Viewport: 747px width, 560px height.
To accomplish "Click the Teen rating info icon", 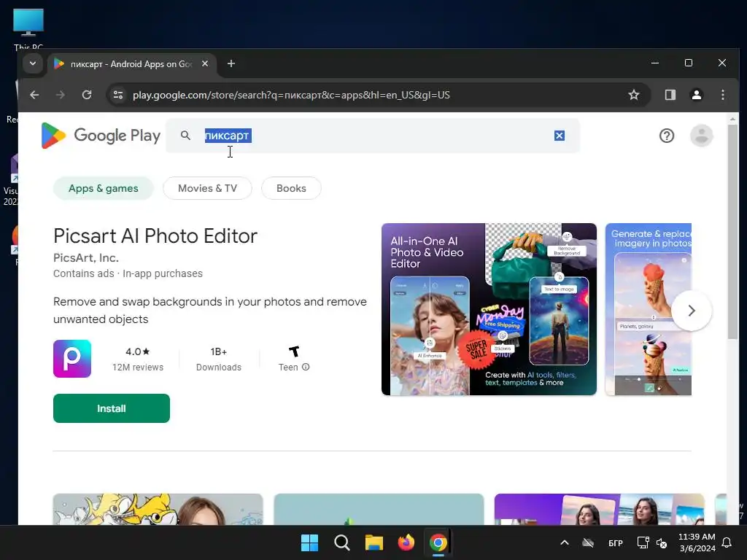I will tap(306, 367).
